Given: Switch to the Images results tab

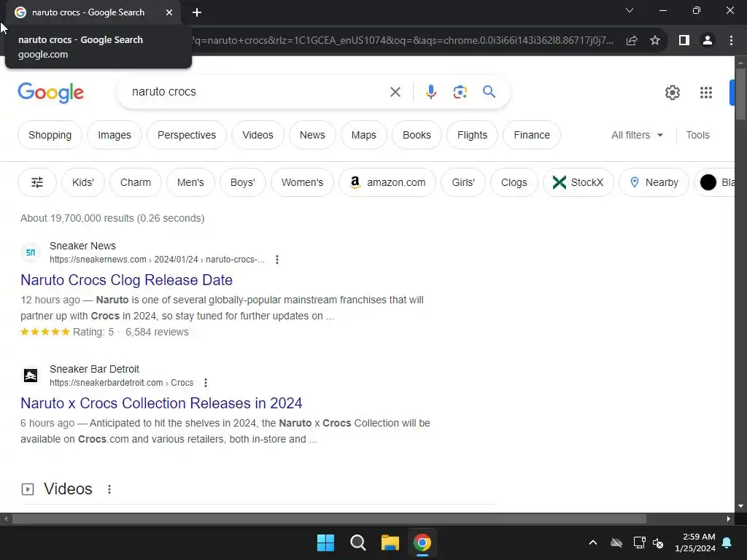Looking at the screenshot, I should tap(115, 135).
